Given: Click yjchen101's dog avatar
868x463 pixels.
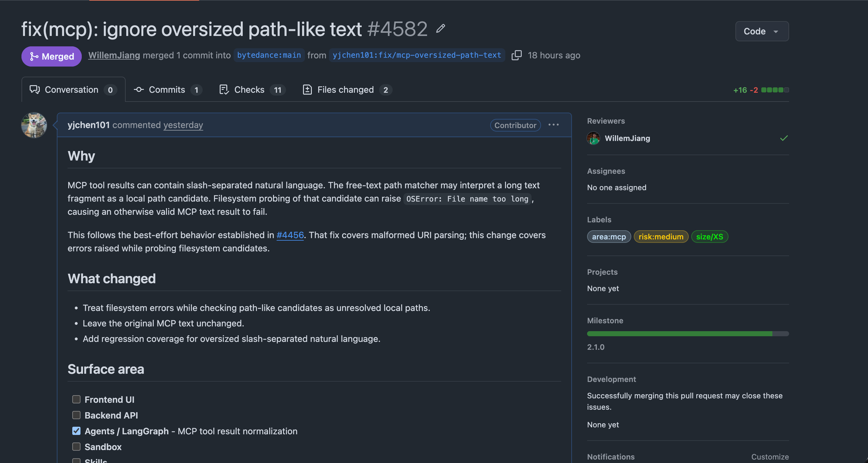Looking at the screenshot, I should point(34,125).
